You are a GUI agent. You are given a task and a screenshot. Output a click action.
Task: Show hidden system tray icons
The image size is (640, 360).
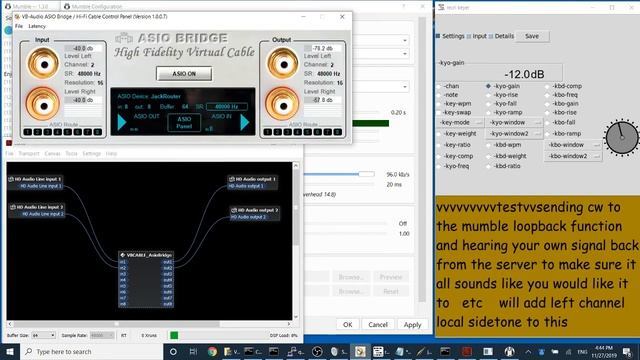(528, 351)
